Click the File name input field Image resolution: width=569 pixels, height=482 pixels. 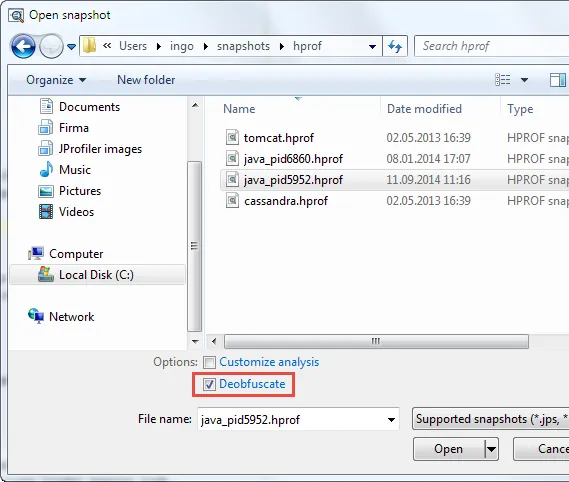[x=298, y=420]
